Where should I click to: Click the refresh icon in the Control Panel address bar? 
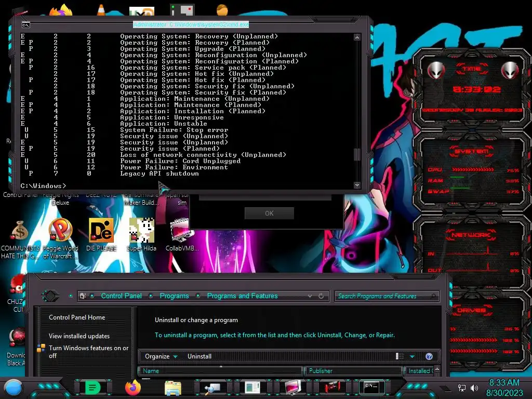click(321, 296)
